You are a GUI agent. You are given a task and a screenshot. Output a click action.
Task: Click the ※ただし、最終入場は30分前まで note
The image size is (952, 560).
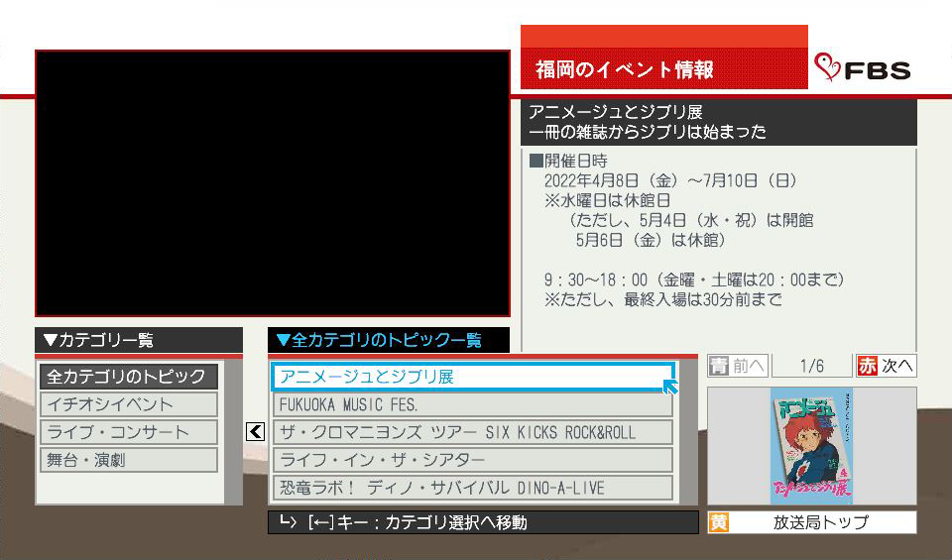click(x=663, y=299)
